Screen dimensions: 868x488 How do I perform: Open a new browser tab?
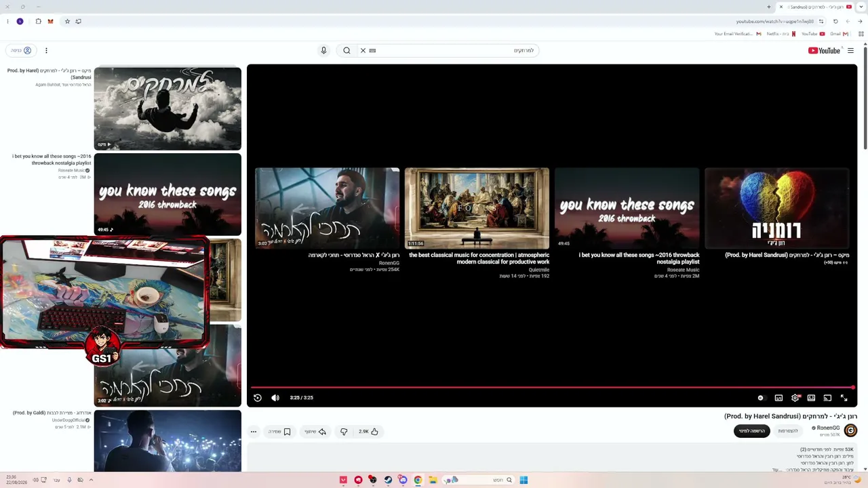point(768,7)
